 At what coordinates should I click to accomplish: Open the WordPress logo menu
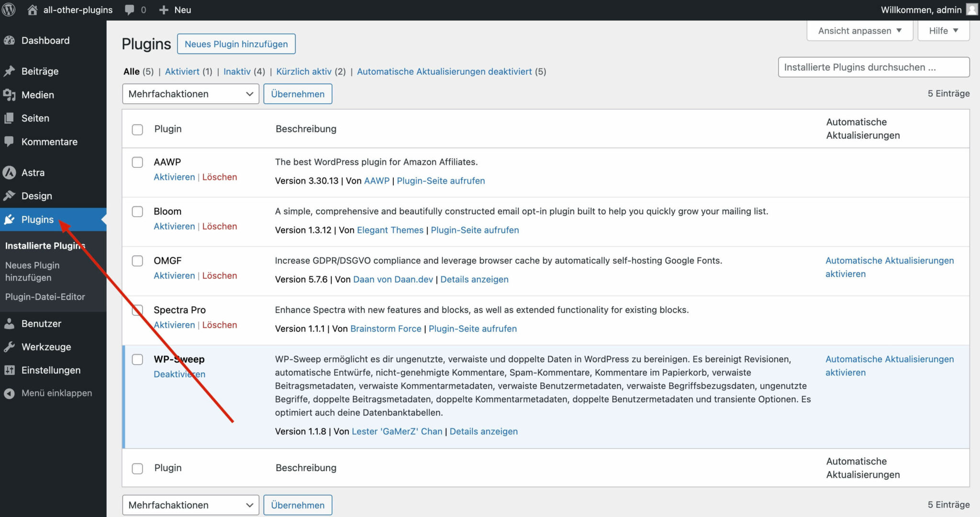[9, 9]
